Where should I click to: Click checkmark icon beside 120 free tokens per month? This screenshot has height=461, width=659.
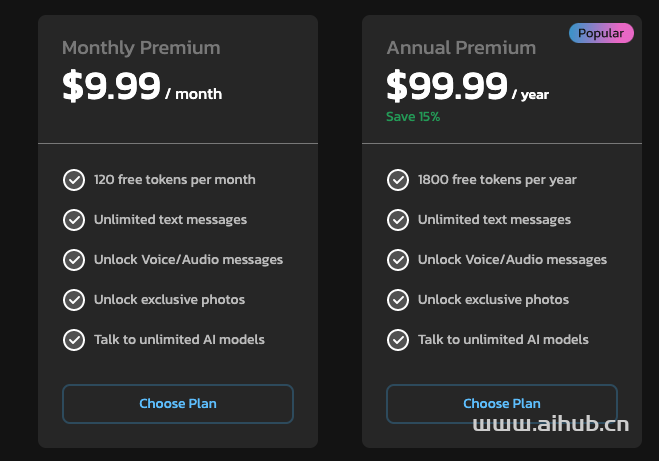click(74, 180)
